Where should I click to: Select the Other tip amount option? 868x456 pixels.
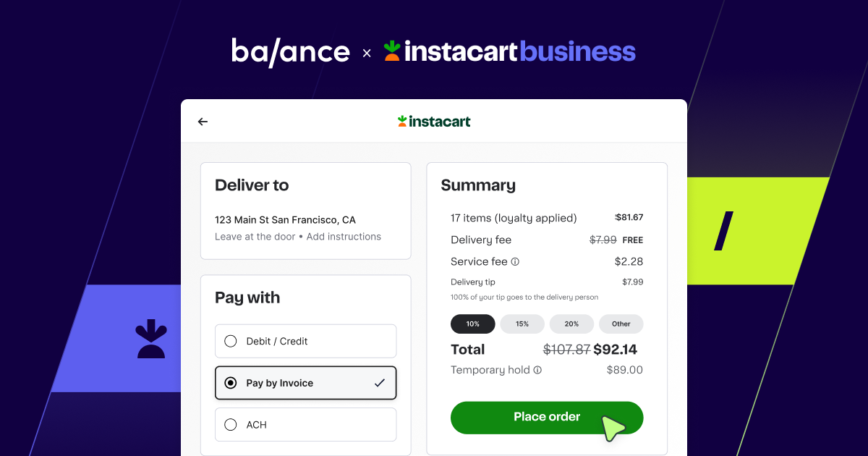[x=621, y=324]
